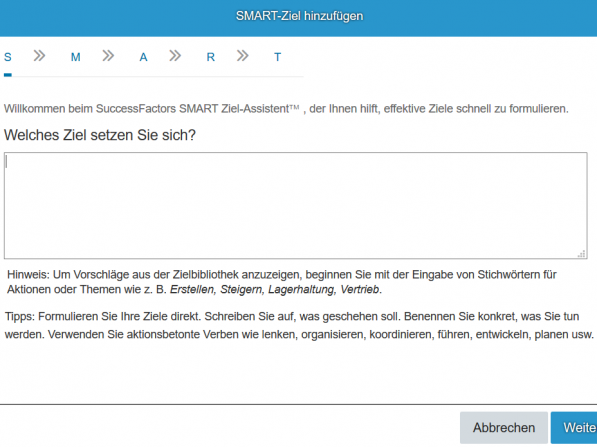Click the SuccessFactors welcome message text
Viewport: 597px width, 447px height.
(286, 109)
